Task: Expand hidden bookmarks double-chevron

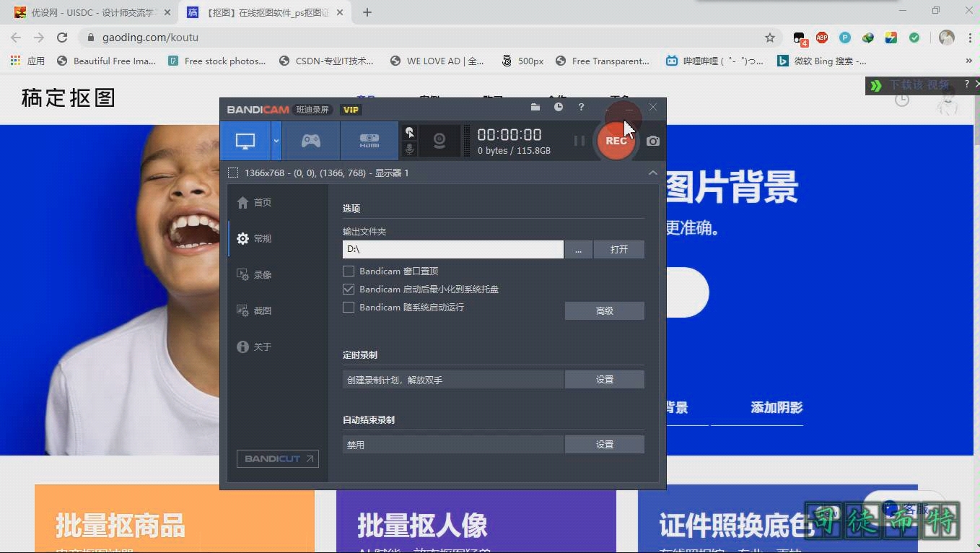Action: click(x=968, y=61)
